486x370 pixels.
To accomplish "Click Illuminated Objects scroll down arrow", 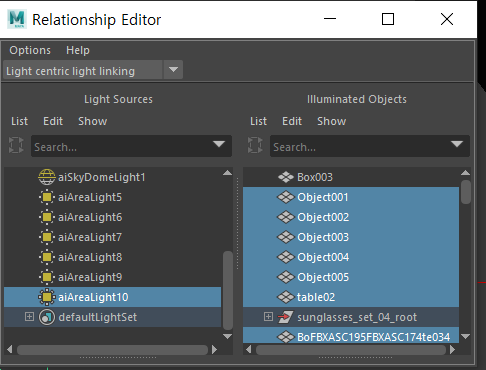I will (466, 336).
